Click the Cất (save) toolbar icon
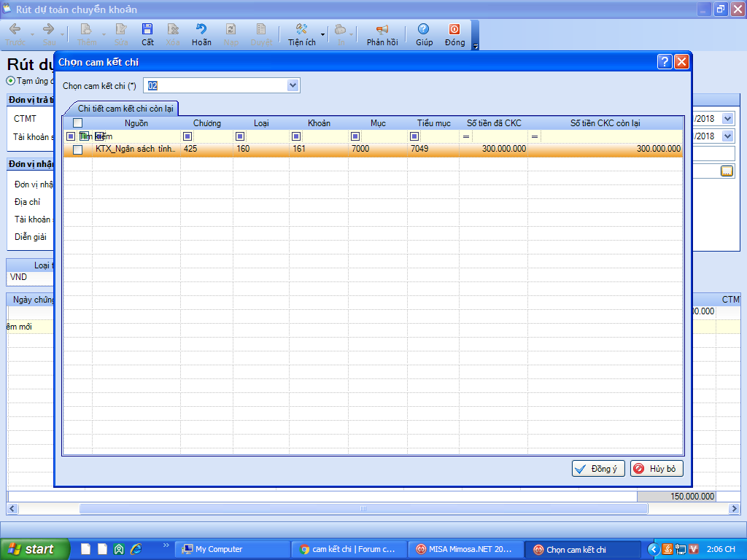 coord(147,34)
